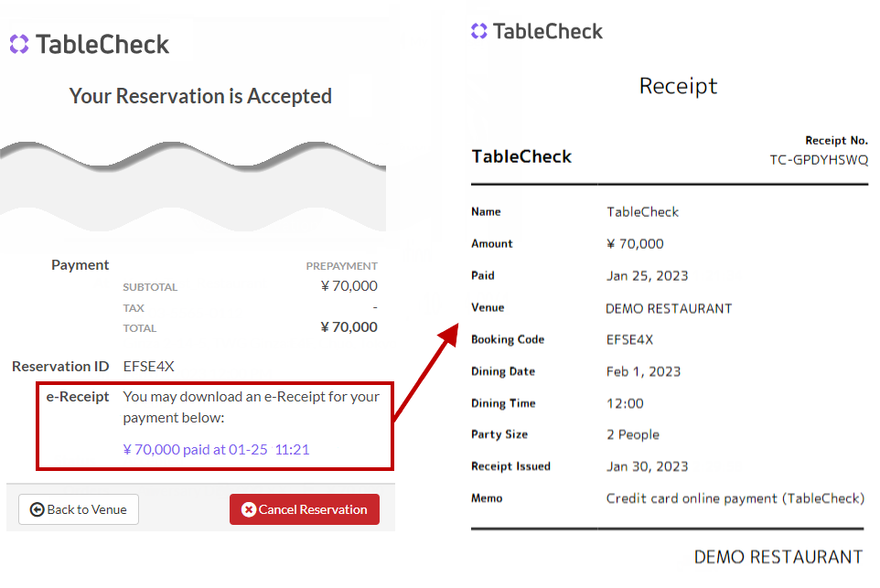Click the left-arrow icon in Back to Venue
880x588 pixels.
[x=38, y=509]
